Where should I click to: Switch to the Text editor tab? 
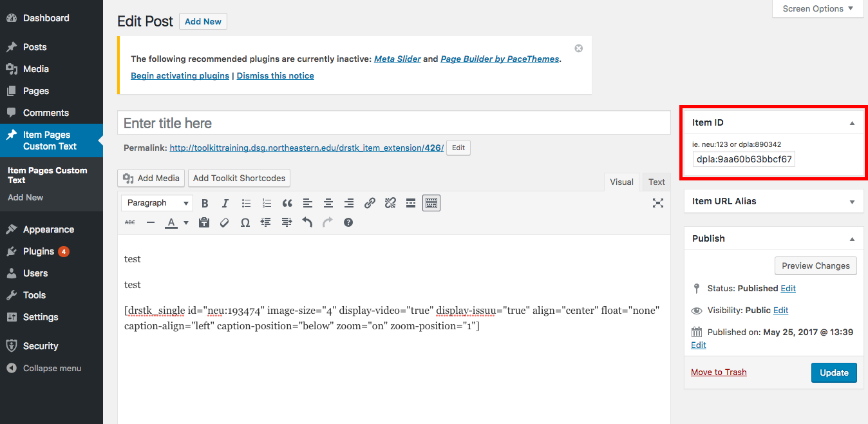pyautogui.click(x=656, y=182)
